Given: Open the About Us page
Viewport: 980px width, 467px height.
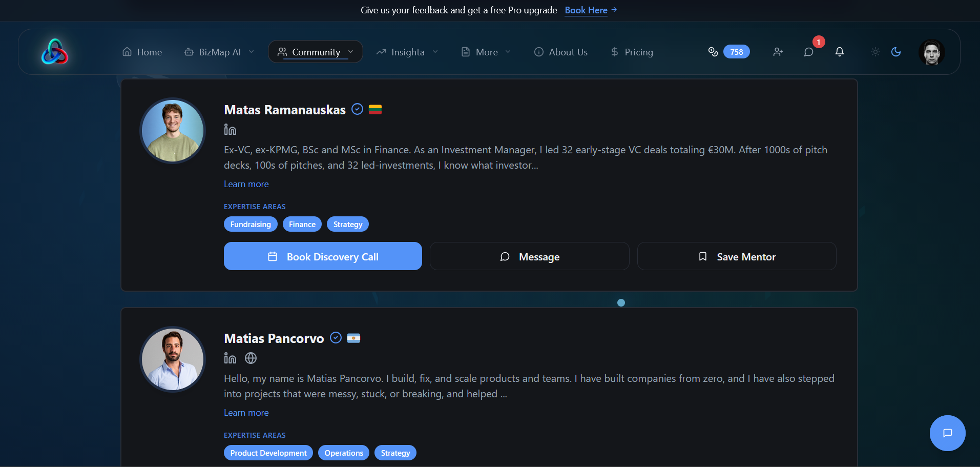Looking at the screenshot, I should [560, 52].
